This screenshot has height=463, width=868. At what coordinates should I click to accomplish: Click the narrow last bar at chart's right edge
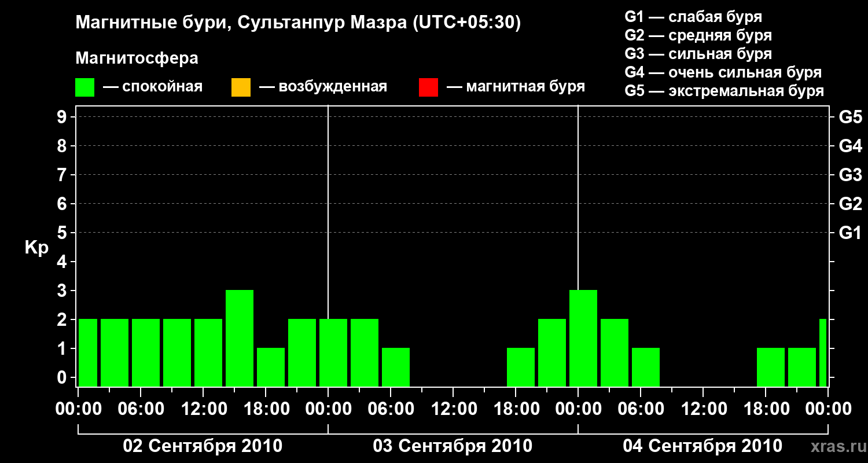(x=823, y=352)
